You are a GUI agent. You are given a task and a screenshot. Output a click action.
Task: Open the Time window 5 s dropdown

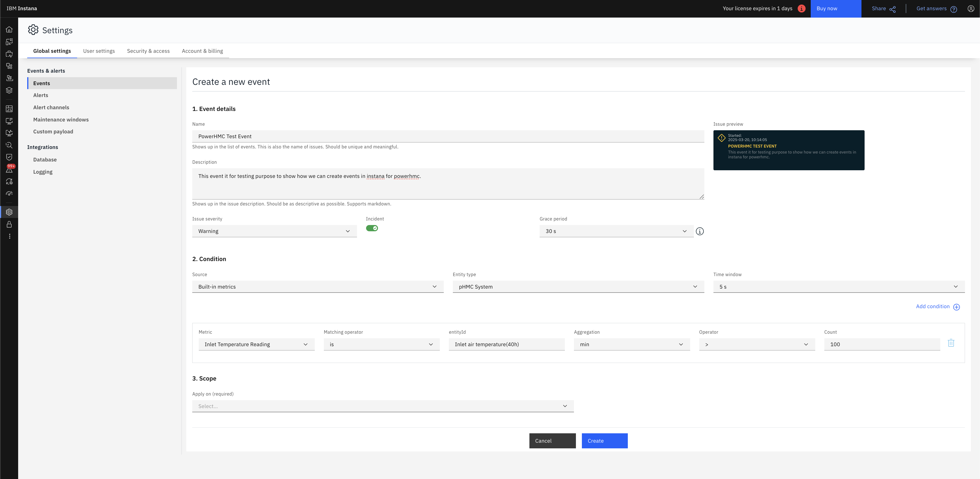[x=839, y=287]
